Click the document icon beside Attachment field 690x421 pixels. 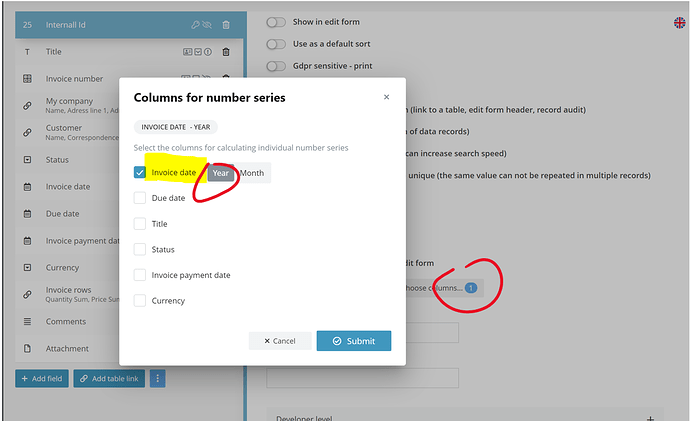(27, 348)
